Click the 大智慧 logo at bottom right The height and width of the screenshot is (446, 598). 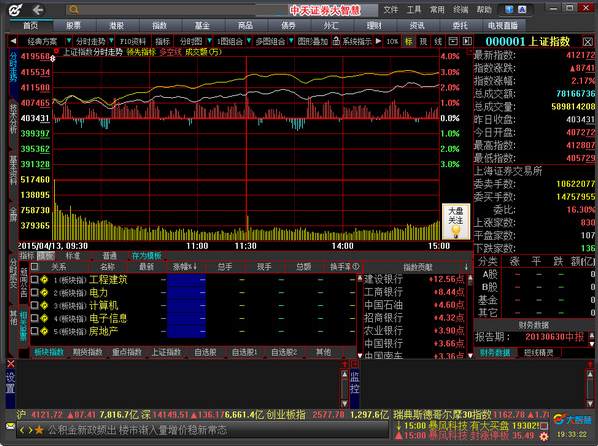572,419
